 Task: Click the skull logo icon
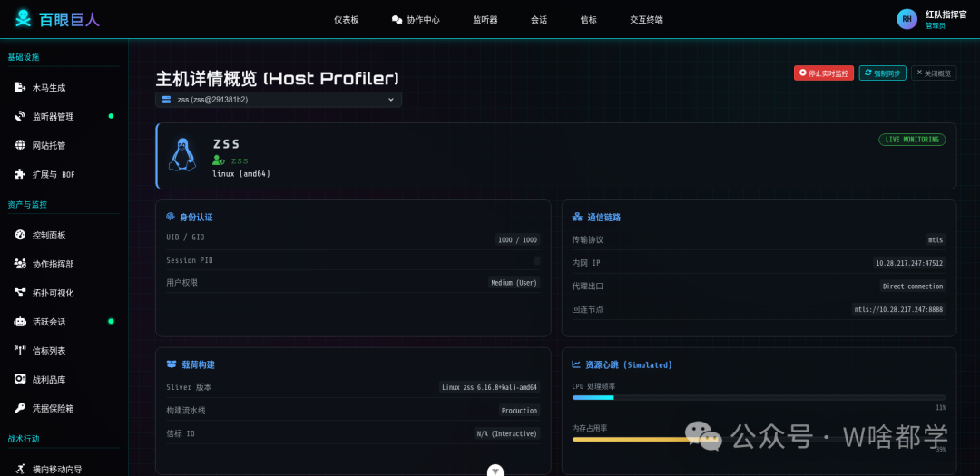click(23, 19)
